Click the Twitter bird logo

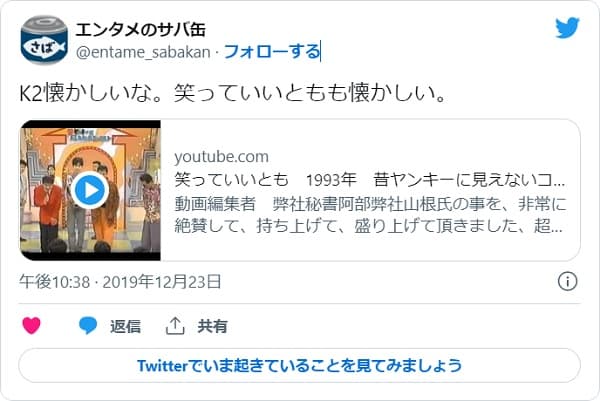[x=567, y=27]
